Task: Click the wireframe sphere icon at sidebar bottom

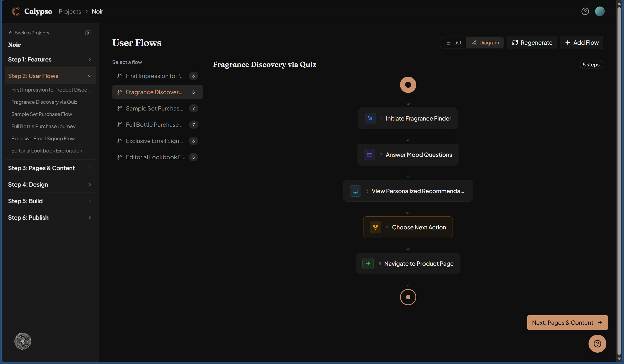Action: 22,341
